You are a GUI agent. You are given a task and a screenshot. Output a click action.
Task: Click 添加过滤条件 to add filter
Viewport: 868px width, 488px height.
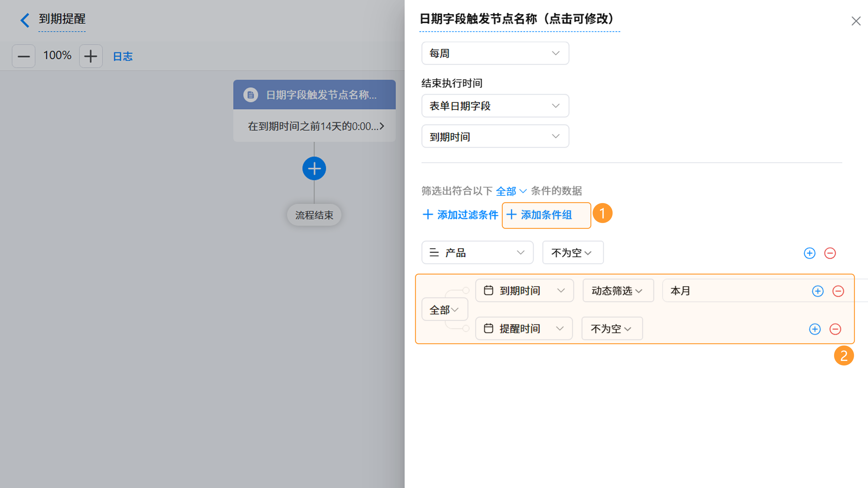tap(460, 215)
